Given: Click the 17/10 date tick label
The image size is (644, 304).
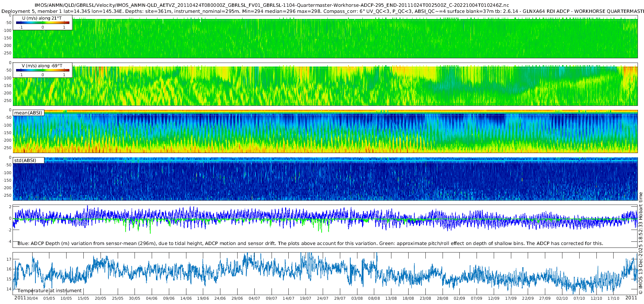Looking at the screenshot, I should pyautogui.click(x=613, y=298).
